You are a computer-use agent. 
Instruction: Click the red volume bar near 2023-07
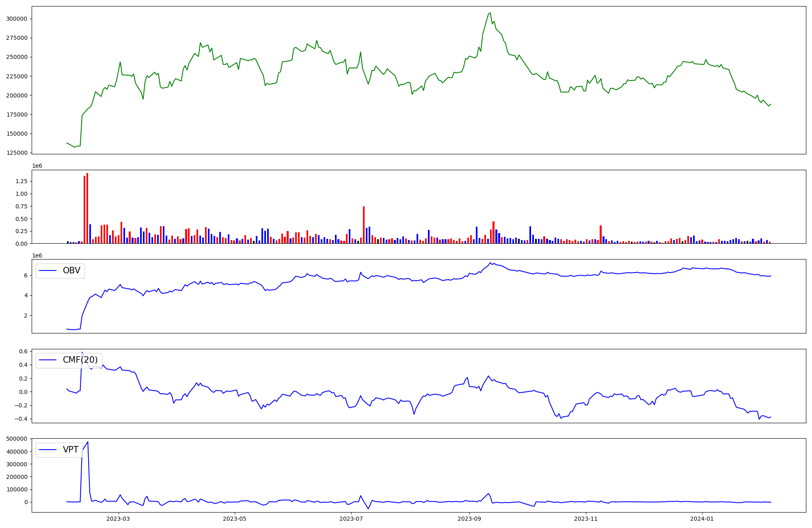click(364, 225)
